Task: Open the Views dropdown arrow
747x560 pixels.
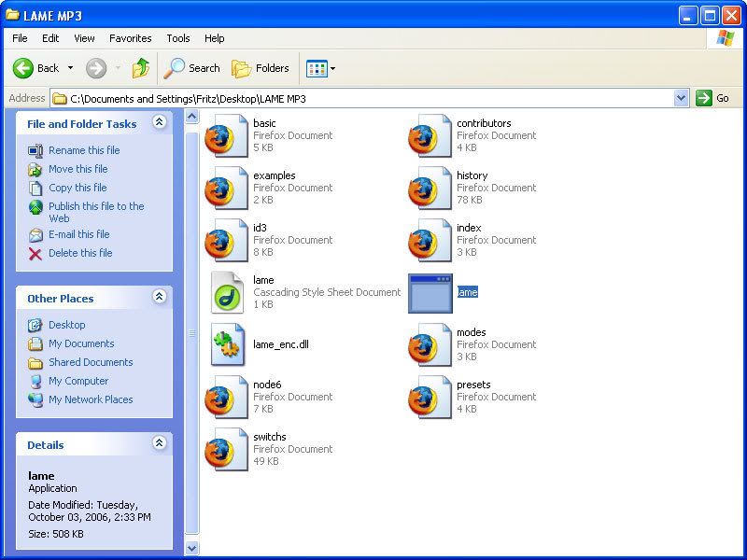Action: 333,68
